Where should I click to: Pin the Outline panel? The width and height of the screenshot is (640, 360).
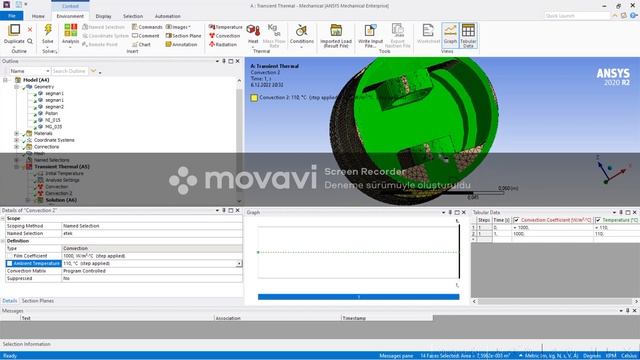tap(224, 61)
